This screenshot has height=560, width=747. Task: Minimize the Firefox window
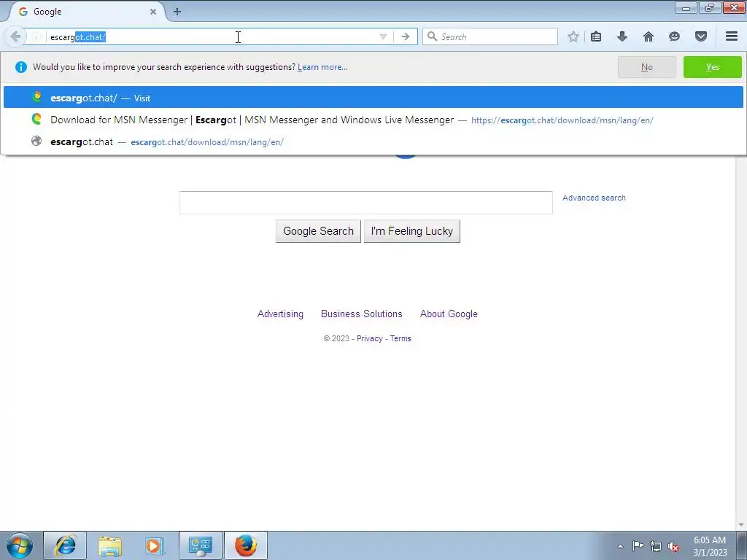pos(686,7)
